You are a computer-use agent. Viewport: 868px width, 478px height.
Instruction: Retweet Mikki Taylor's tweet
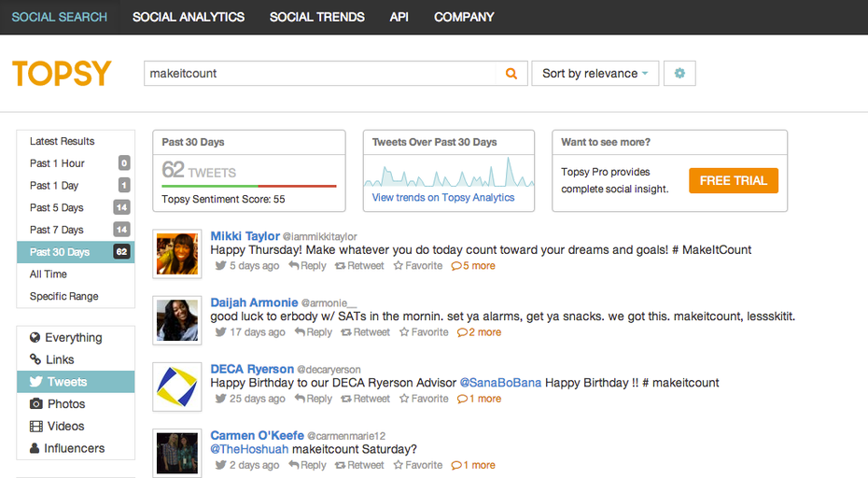(359, 266)
